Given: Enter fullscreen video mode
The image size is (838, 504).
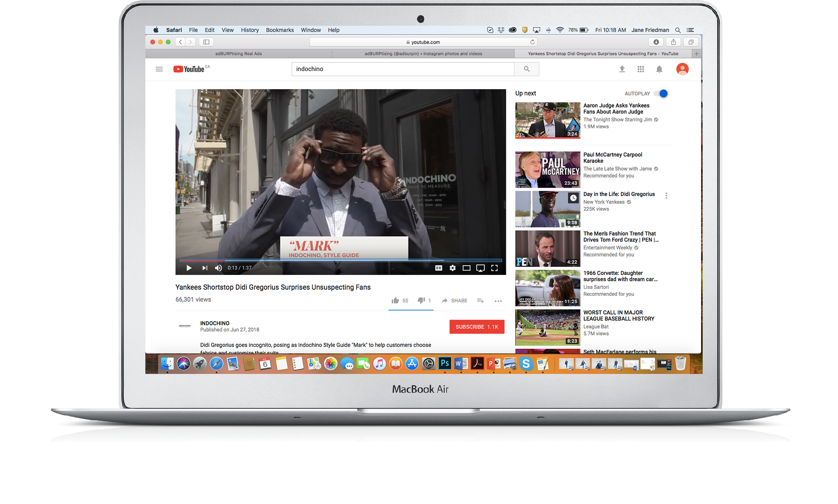Looking at the screenshot, I should coord(495,268).
